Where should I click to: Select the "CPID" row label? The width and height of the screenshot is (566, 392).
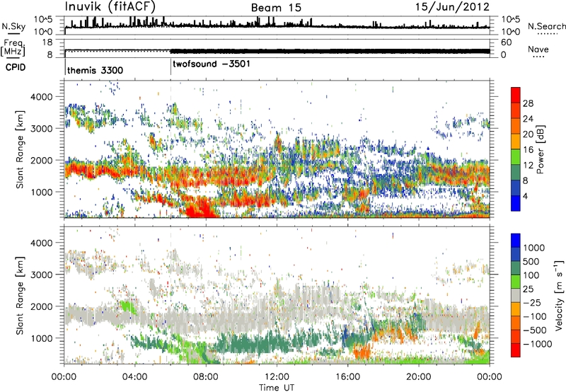(16, 67)
